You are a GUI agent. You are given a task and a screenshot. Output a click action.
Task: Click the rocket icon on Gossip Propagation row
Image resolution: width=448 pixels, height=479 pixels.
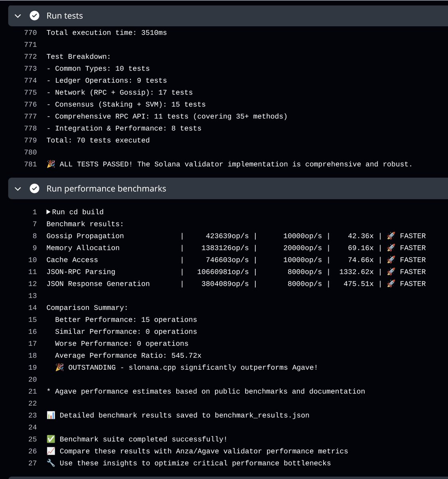click(391, 236)
